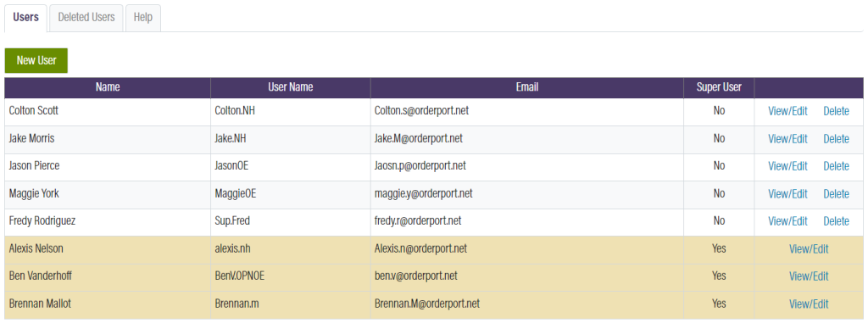Image resolution: width=868 pixels, height=323 pixels.
Task: Open View/Edit for Alexis Nelson
Action: pyautogui.click(x=809, y=248)
